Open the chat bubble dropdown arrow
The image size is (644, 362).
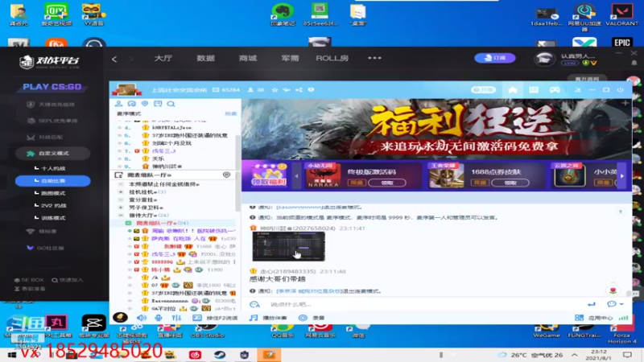621,304
